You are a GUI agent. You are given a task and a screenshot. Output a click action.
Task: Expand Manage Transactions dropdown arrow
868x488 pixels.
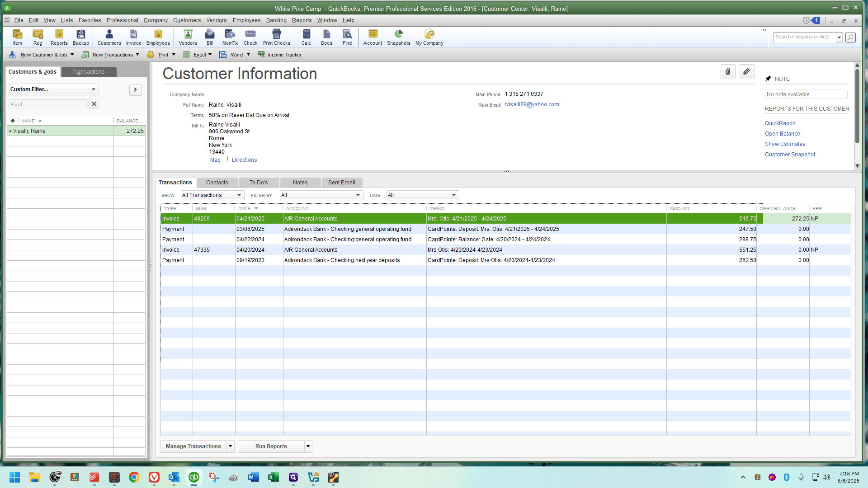click(230, 446)
